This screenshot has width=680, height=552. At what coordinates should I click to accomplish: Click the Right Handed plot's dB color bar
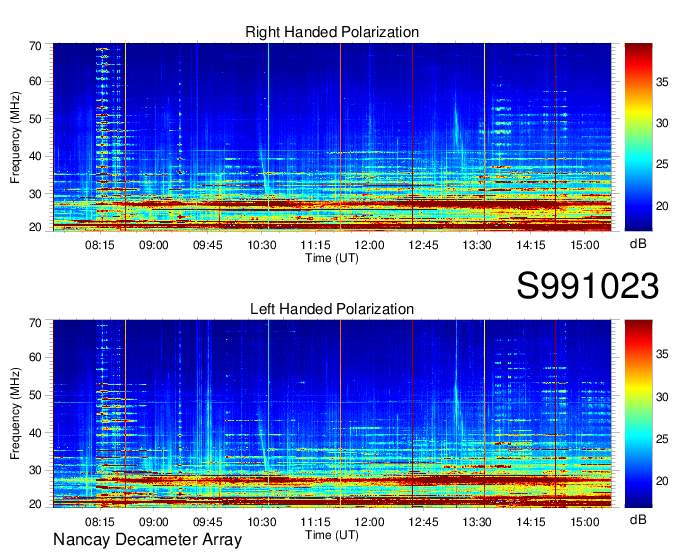(638, 137)
